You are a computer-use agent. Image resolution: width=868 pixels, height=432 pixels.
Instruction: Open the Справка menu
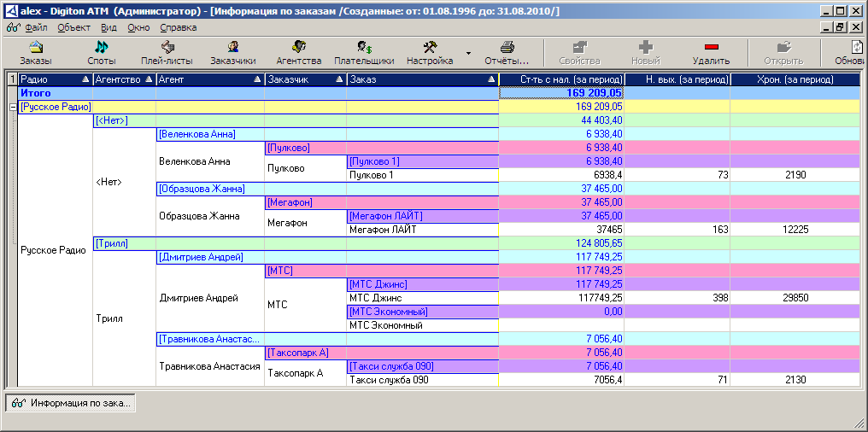coord(179,27)
